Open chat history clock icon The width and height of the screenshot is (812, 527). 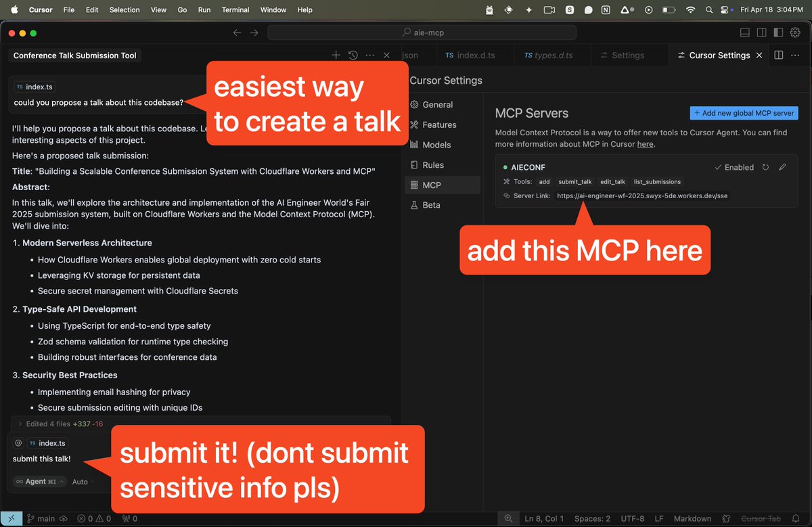pos(353,55)
